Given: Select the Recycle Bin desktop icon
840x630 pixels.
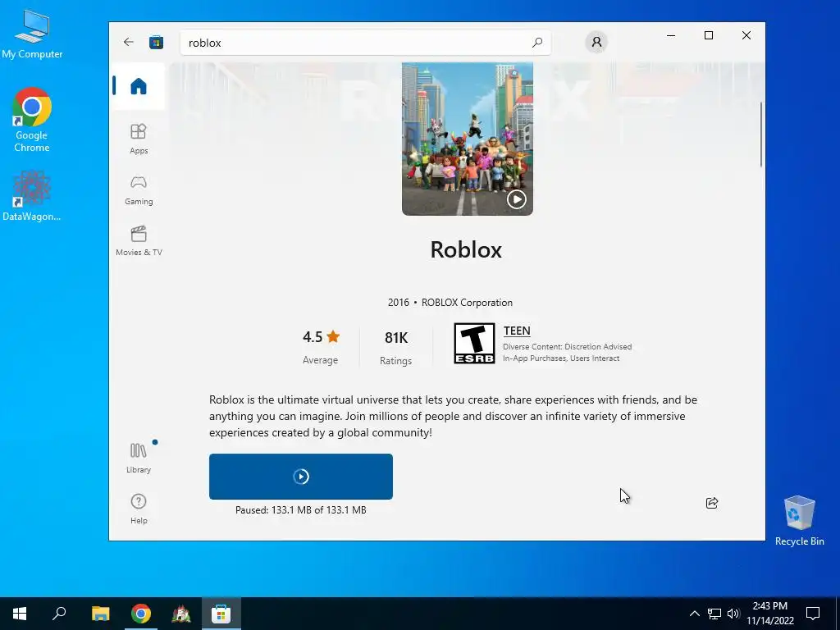Looking at the screenshot, I should click(x=799, y=521).
